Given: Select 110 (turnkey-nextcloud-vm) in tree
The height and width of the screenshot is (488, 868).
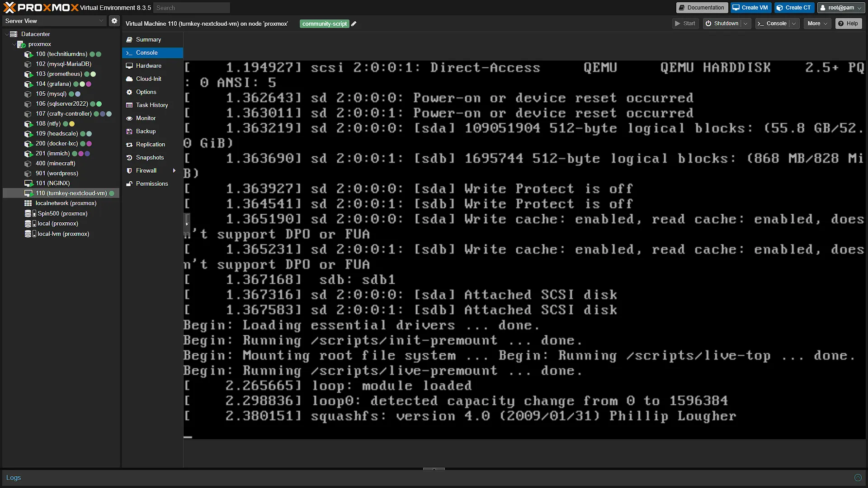Looking at the screenshot, I should (x=61, y=193).
